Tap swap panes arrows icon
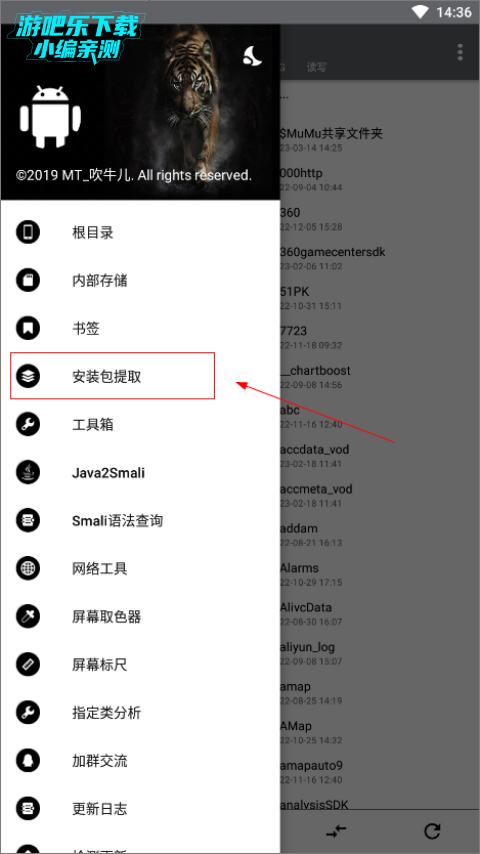The image size is (480, 854). (336, 831)
